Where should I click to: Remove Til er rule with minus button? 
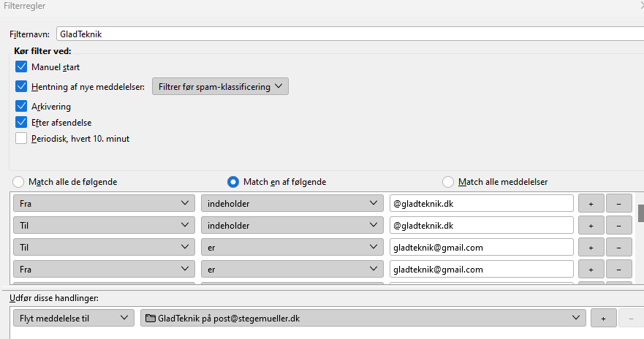[618, 248]
